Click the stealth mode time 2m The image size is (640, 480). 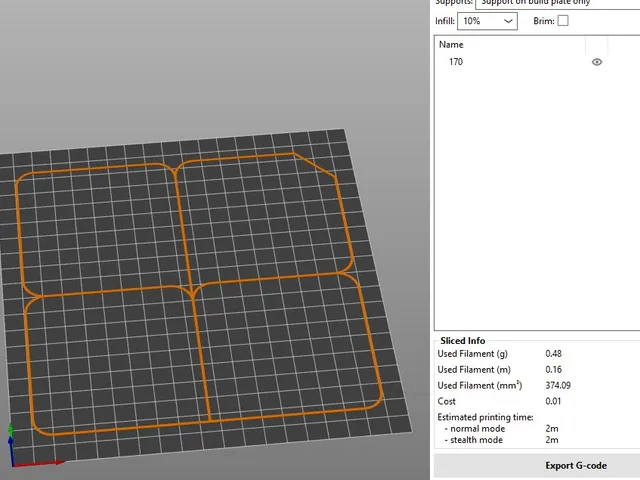(552, 440)
